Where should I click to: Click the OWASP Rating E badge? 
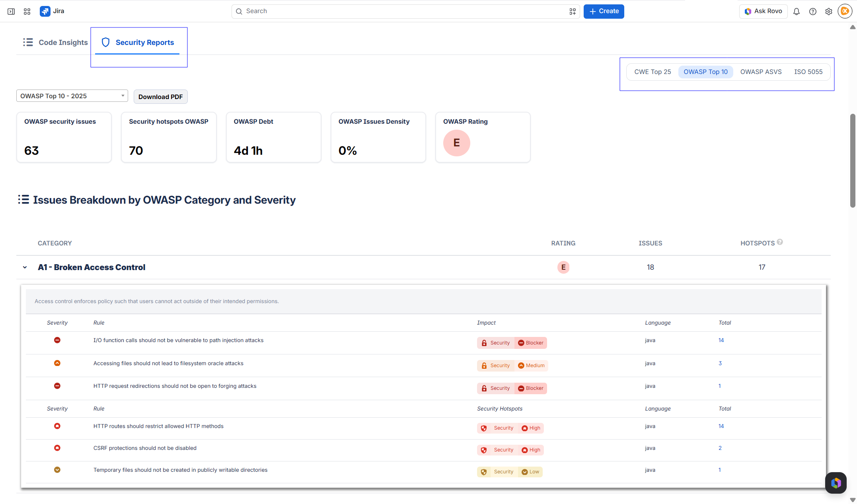[x=457, y=143]
